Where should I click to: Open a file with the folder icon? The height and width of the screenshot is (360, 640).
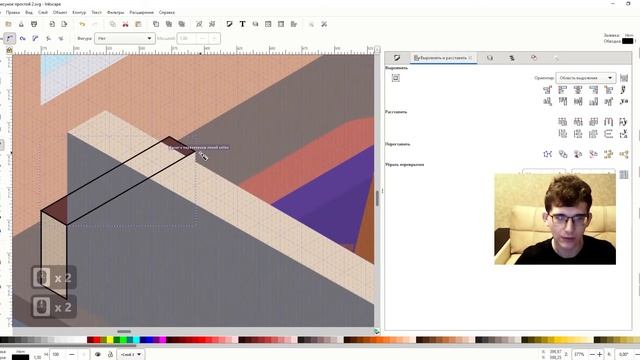point(8,24)
